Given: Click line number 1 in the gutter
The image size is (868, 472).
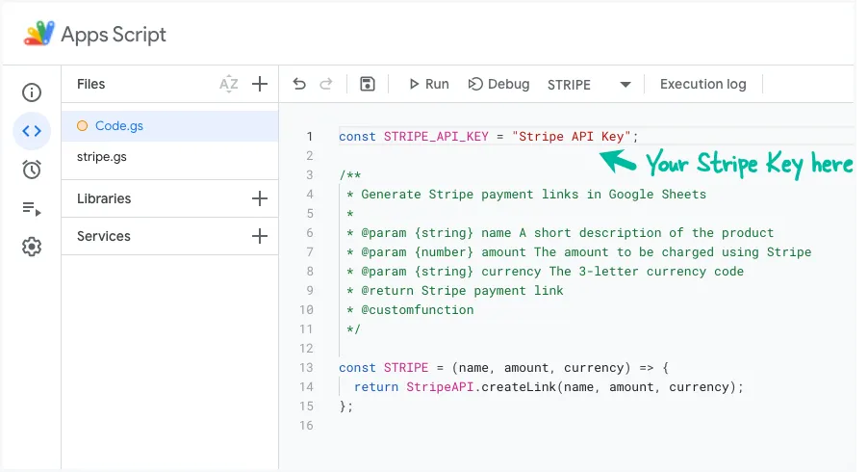Looking at the screenshot, I should pos(310,136).
